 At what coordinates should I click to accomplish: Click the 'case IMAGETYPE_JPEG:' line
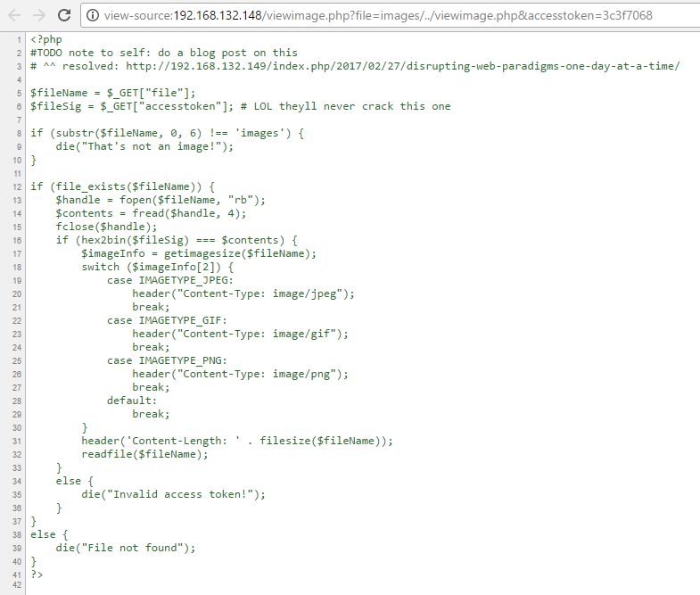(x=170, y=280)
